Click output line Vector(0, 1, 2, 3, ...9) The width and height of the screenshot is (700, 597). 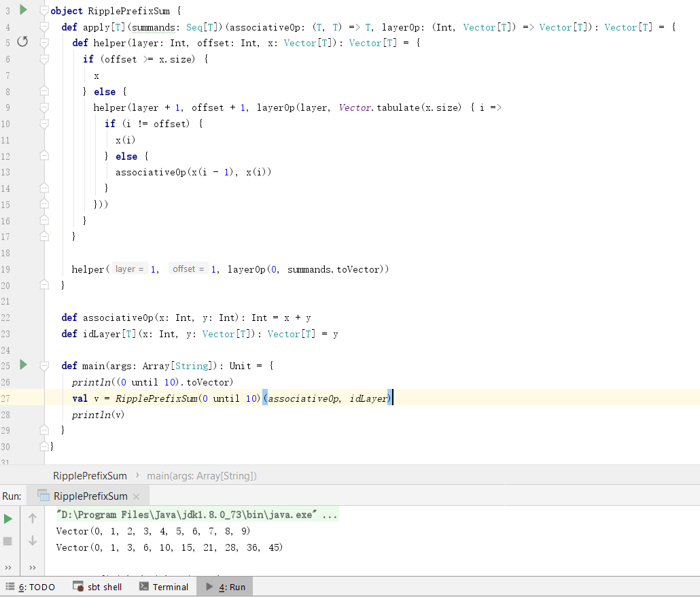point(153,531)
